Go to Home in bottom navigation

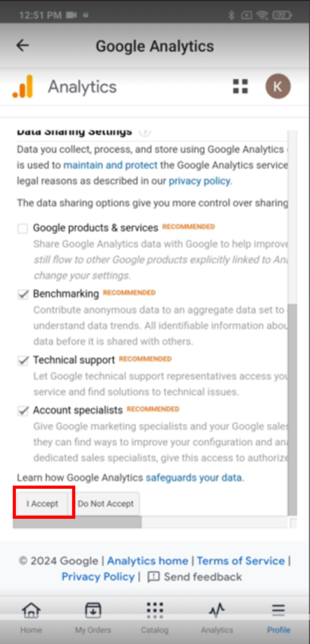pos(31,618)
